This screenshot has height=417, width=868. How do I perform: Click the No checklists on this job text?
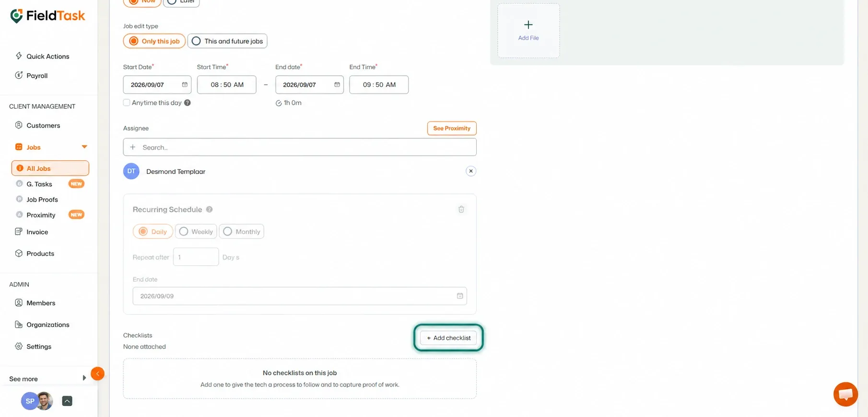click(x=300, y=373)
